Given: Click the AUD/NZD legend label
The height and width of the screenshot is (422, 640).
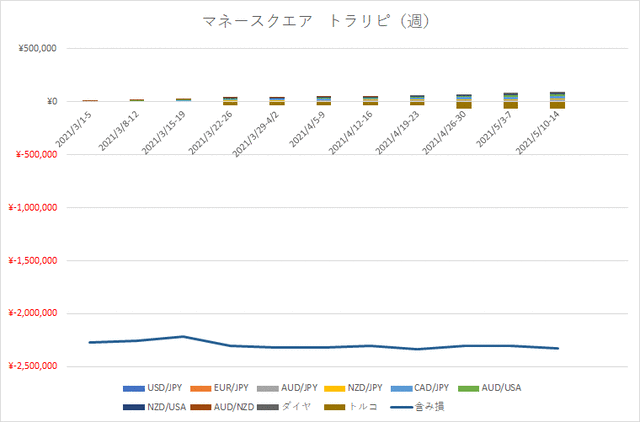Looking at the screenshot, I should pyautogui.click(x=234, y=406).
